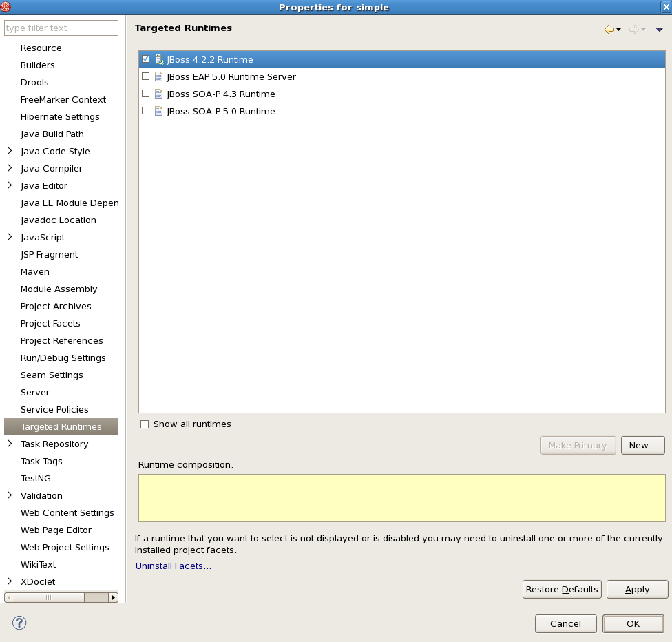Open the Project Facets properties page

click(x=50, y=324)
